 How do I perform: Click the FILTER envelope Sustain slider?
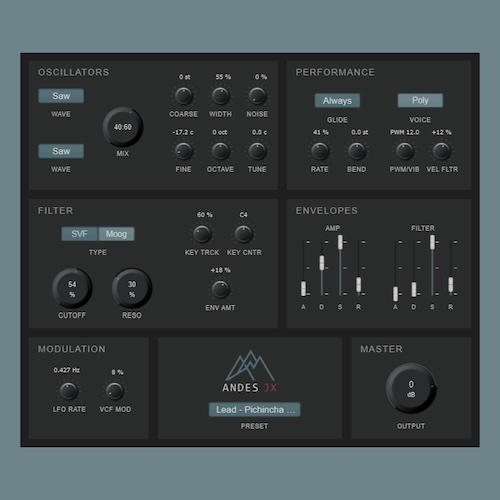coord(432,242)
